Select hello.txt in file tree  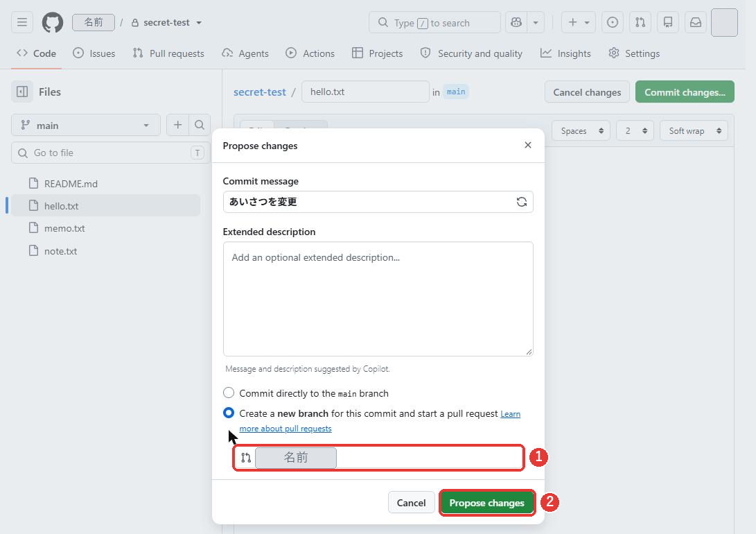tap(105, 206)
